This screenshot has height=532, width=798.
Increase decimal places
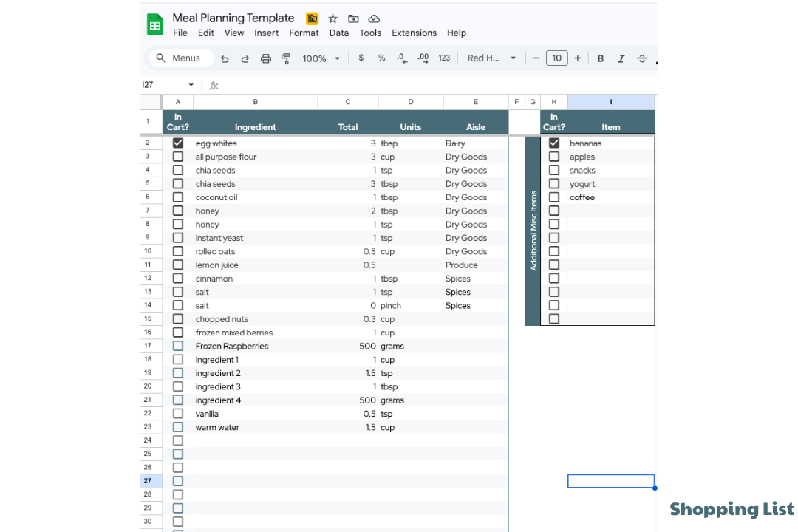(x=423, y=58)
